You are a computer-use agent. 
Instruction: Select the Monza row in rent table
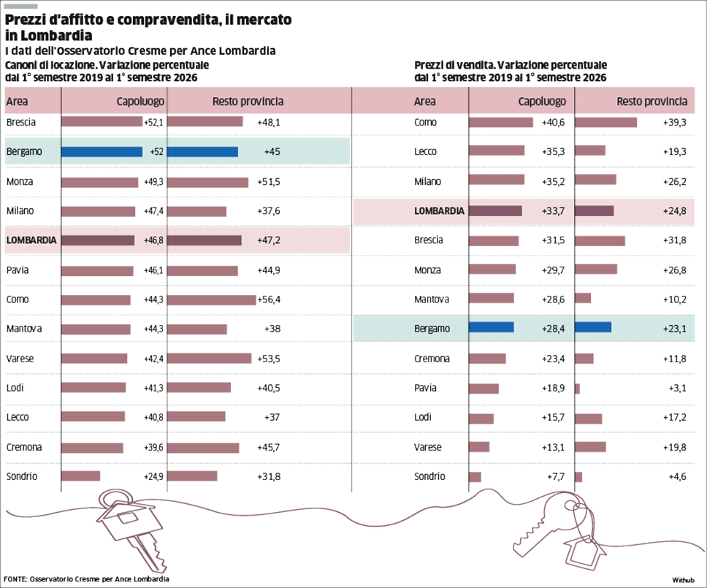177,182
